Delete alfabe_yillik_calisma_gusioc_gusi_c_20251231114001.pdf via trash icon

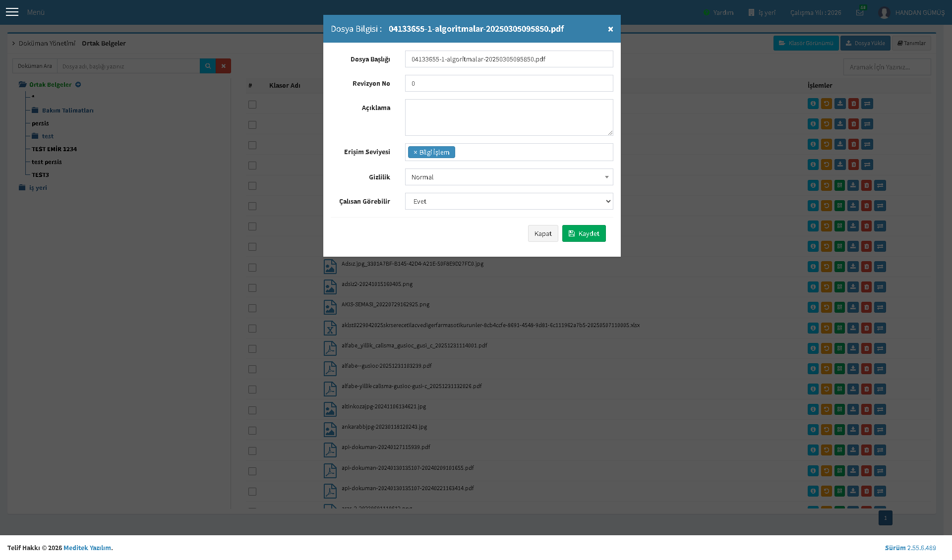[x=866, y=348]
